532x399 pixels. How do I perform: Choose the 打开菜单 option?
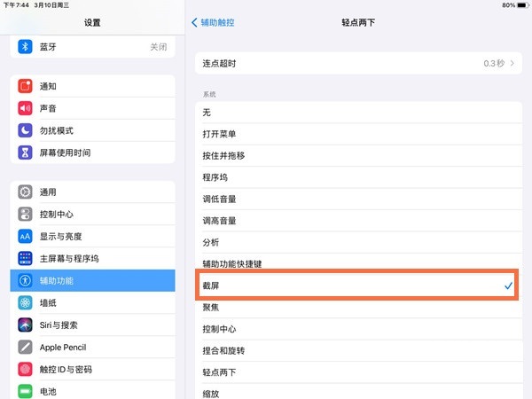pyautogui.click(x=355, y=134)
